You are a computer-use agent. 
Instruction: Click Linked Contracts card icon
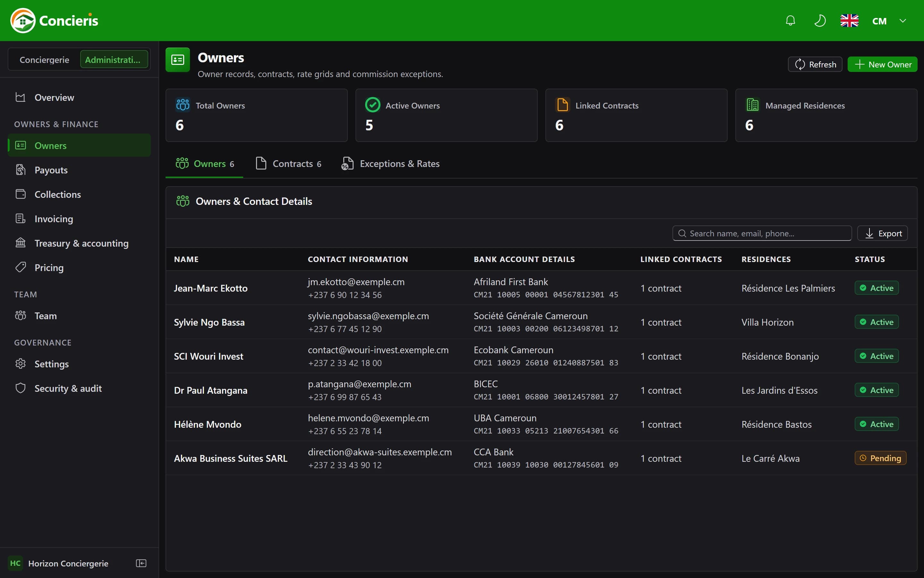pyautogui.click(x=563, y=105)
